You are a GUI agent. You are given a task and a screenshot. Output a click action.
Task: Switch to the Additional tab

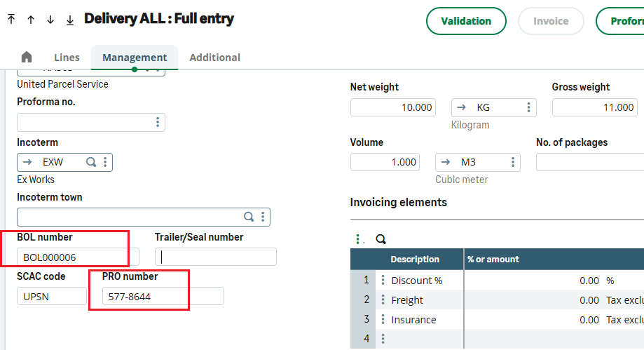pos(214,58)
